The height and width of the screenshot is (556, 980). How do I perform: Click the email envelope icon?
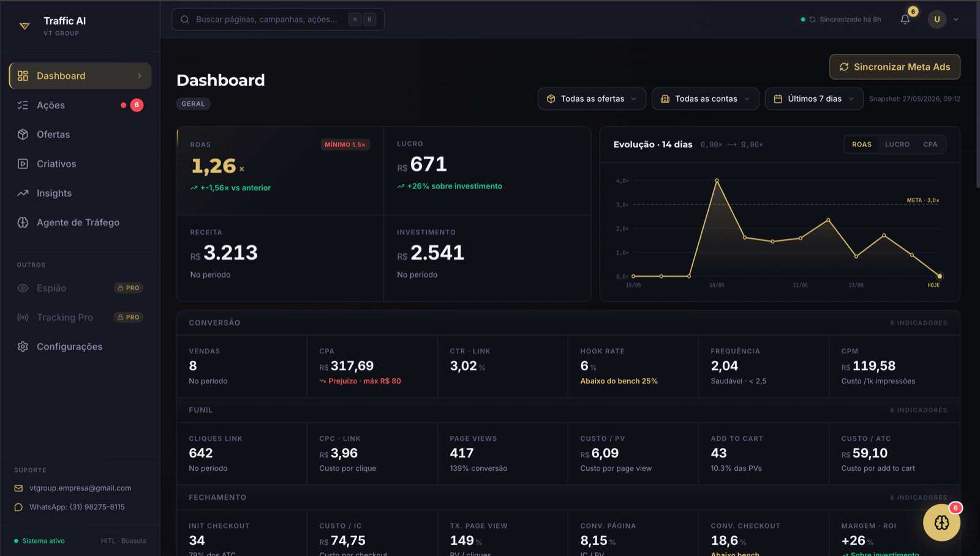pos(18,488)
